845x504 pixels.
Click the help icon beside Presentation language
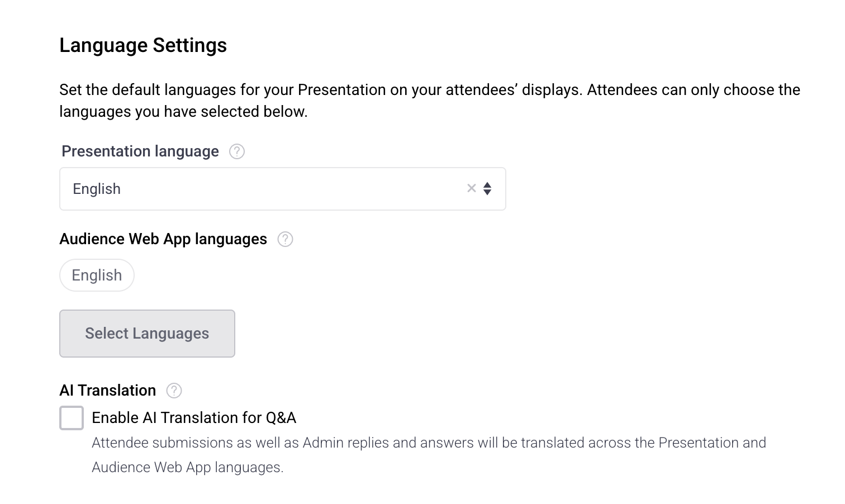pyautogui.click(x=237, y=151)
